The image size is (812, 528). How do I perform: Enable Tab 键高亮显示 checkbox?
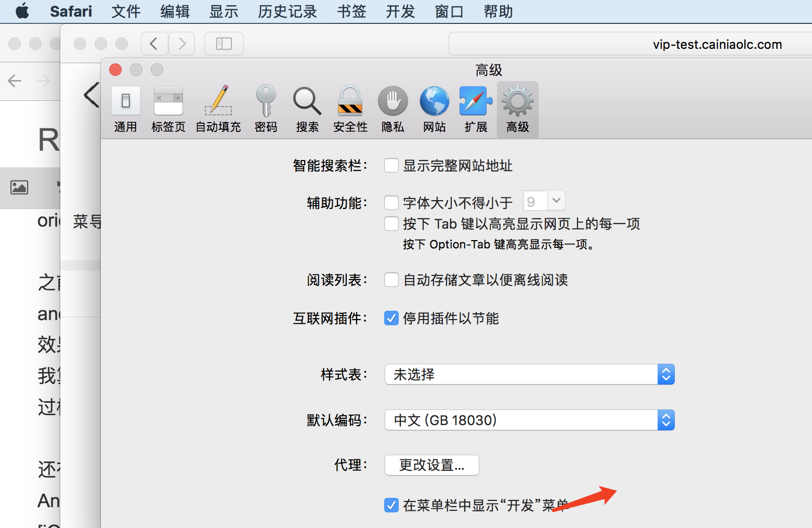(391, 223)
